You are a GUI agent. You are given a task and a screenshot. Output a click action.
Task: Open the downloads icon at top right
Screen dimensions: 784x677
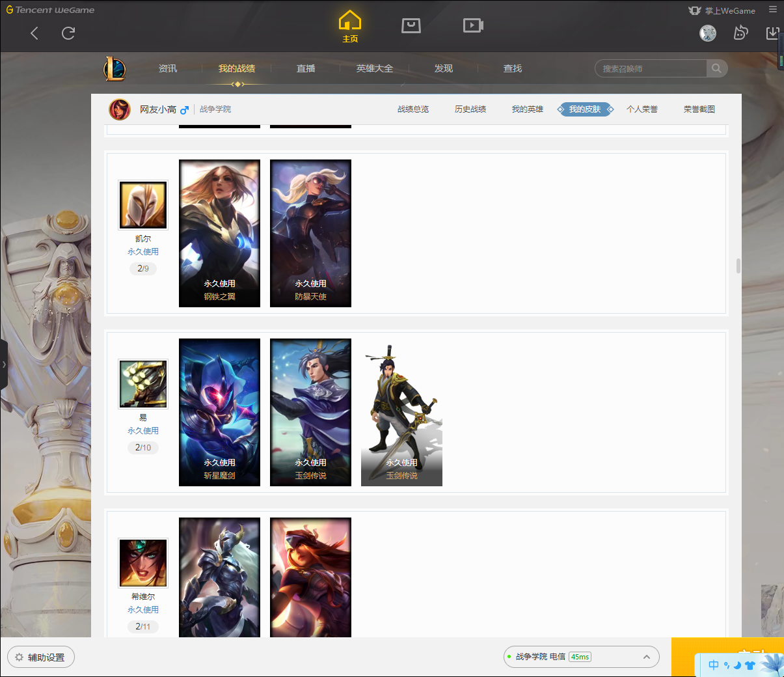[772, 33]
